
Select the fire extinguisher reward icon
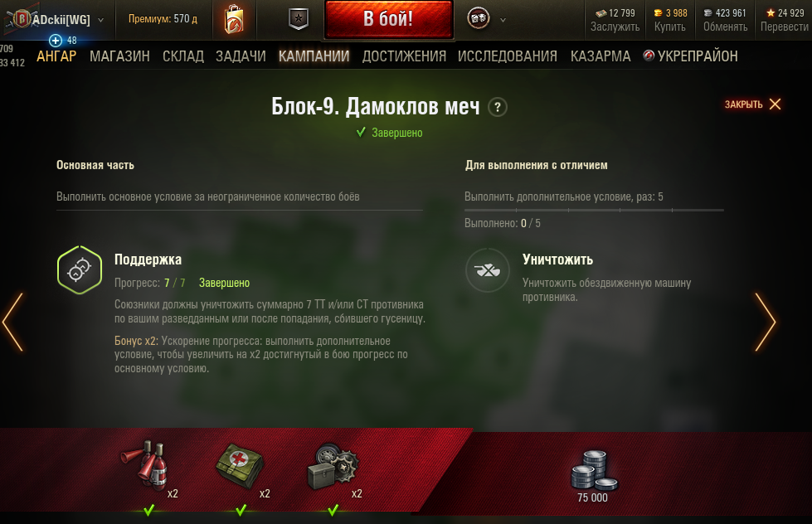[144, 464]
